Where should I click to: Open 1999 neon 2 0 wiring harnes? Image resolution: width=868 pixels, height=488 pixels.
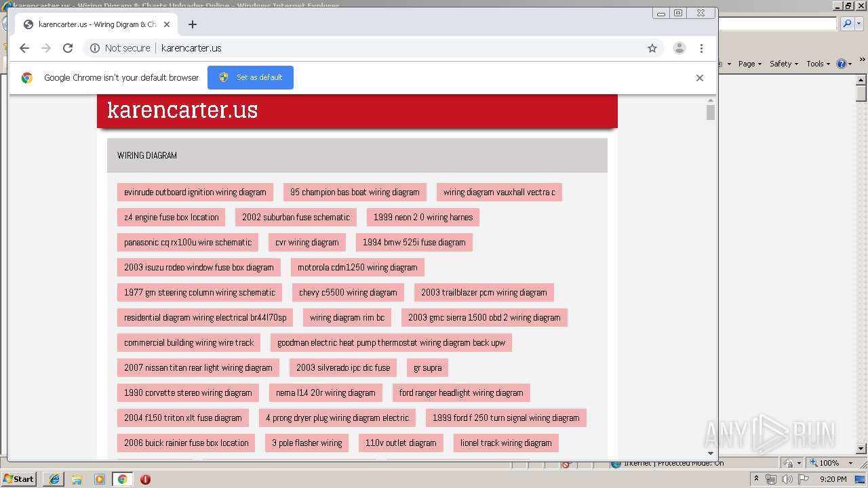coord(423,218)
